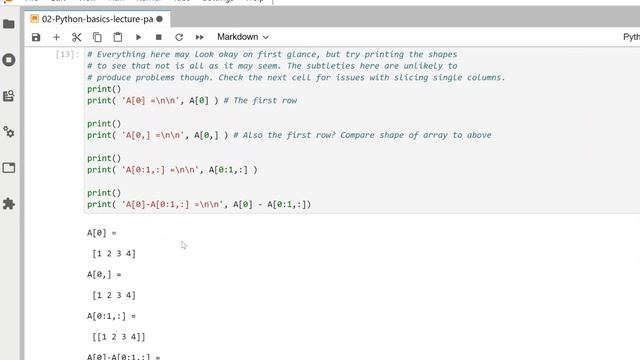Image resolution: width=640 pixels, height=360 pixels.
Task: Click the output label 'A[0] ='
Action: [x=102, y=233]
